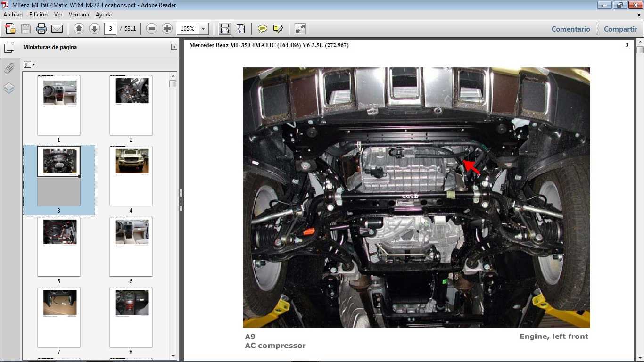This screenshot has width=644, height=362.
Task: Click thumbnail panel scroll down arrow
Action: (x=173, y=356)
